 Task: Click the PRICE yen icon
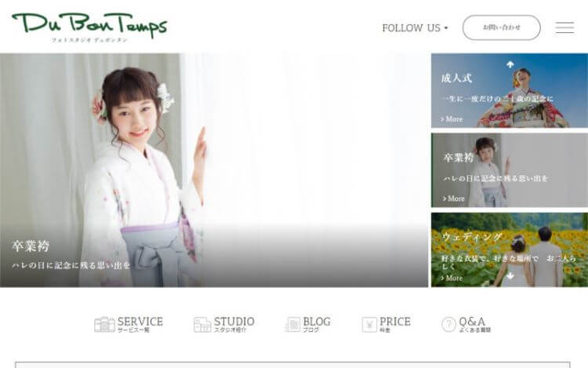369,325
